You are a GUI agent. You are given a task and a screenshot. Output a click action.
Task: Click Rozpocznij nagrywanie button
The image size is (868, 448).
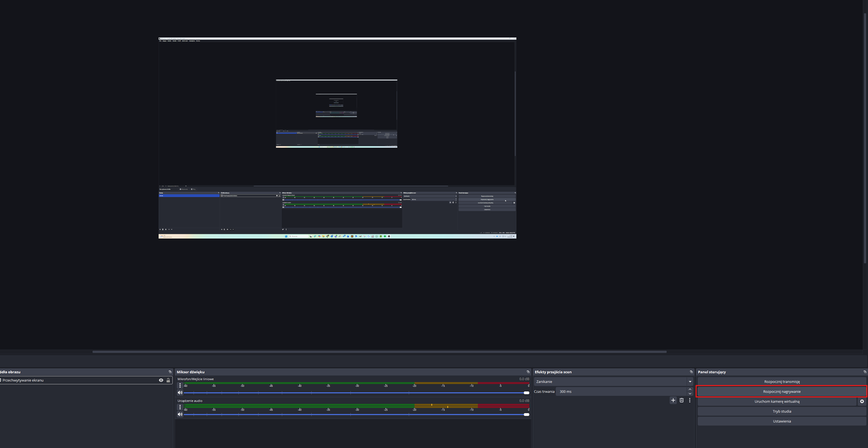coord(781,392)
